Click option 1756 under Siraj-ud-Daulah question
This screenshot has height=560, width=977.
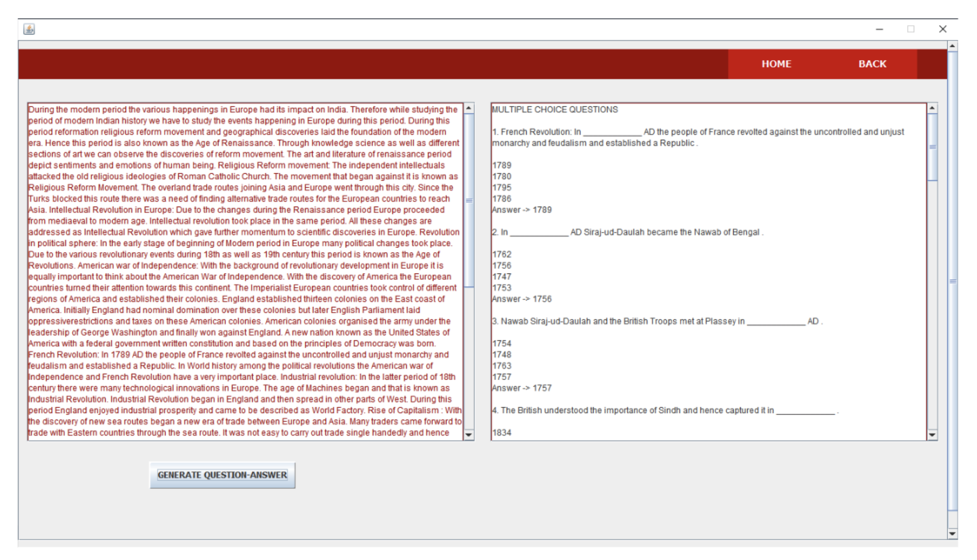coord(501,266)
